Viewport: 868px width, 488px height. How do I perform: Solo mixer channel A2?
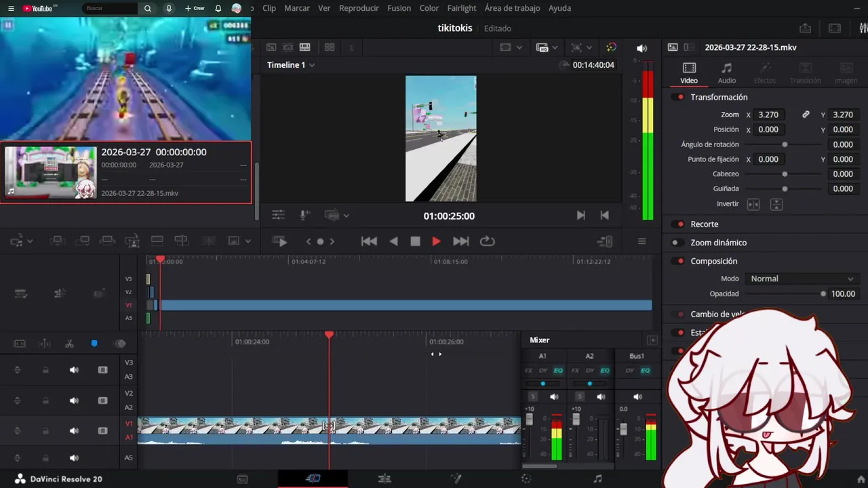point(579,396)
